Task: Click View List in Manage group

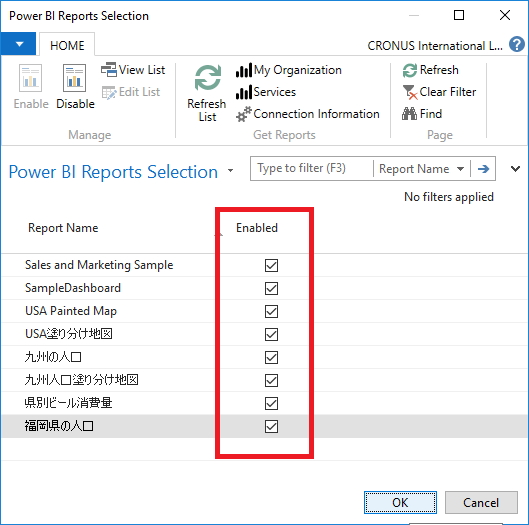Action: pyautogui.click(x=133, y=70)
